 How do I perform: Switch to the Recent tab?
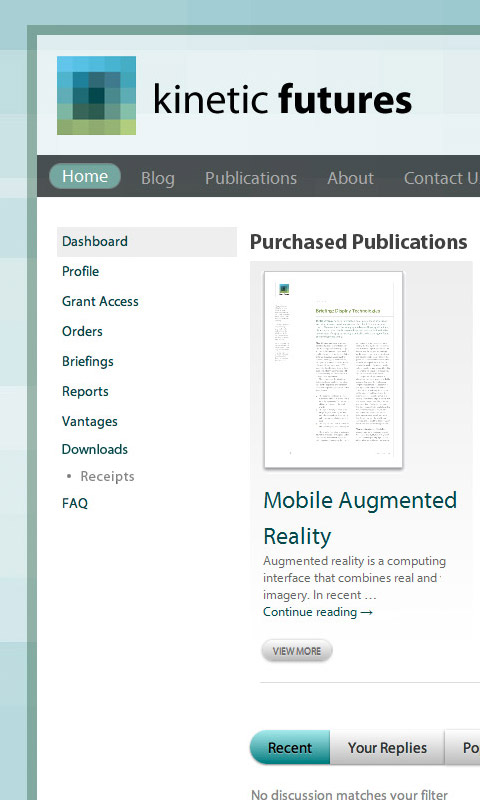pos(290,747)
